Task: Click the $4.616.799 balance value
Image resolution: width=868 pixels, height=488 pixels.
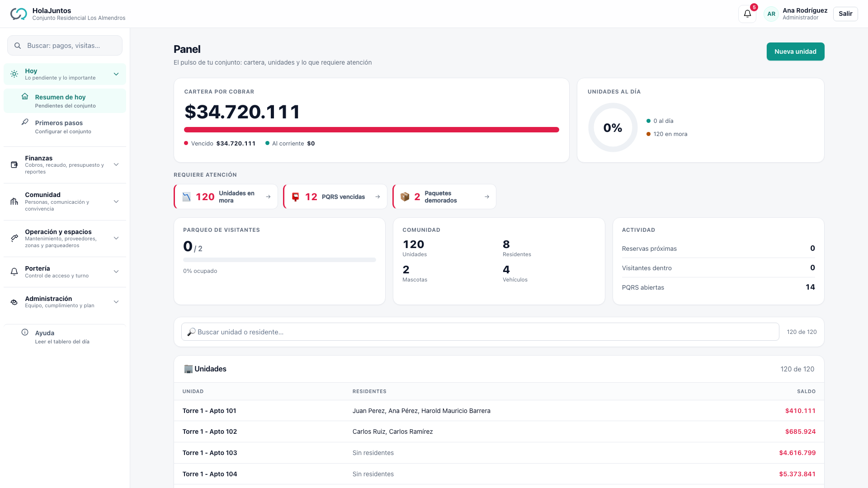Action: [x=797, y=453]
